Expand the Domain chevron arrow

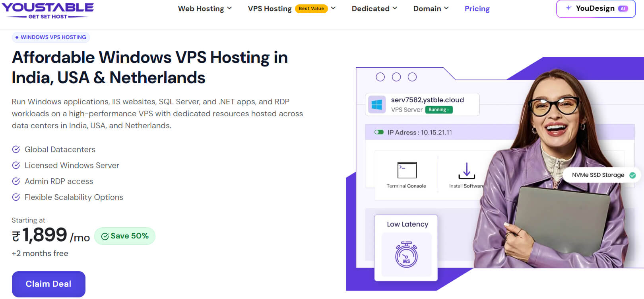point(446,8)
